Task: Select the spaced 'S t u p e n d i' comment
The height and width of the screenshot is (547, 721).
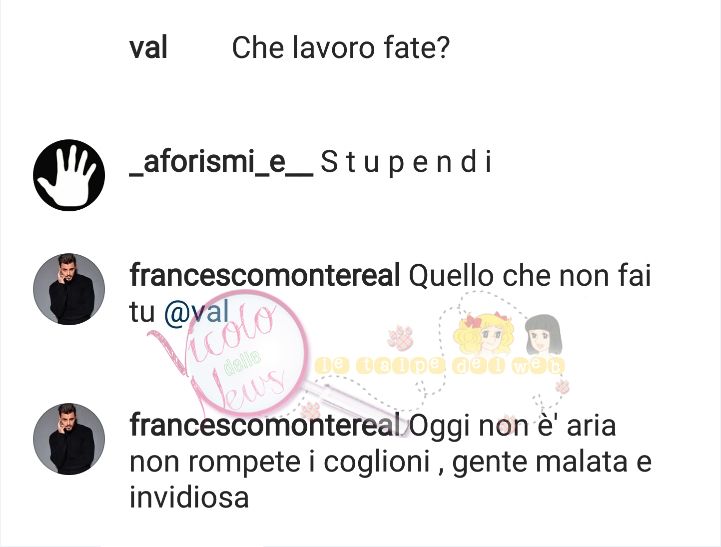Action: (x=406, y=163)
